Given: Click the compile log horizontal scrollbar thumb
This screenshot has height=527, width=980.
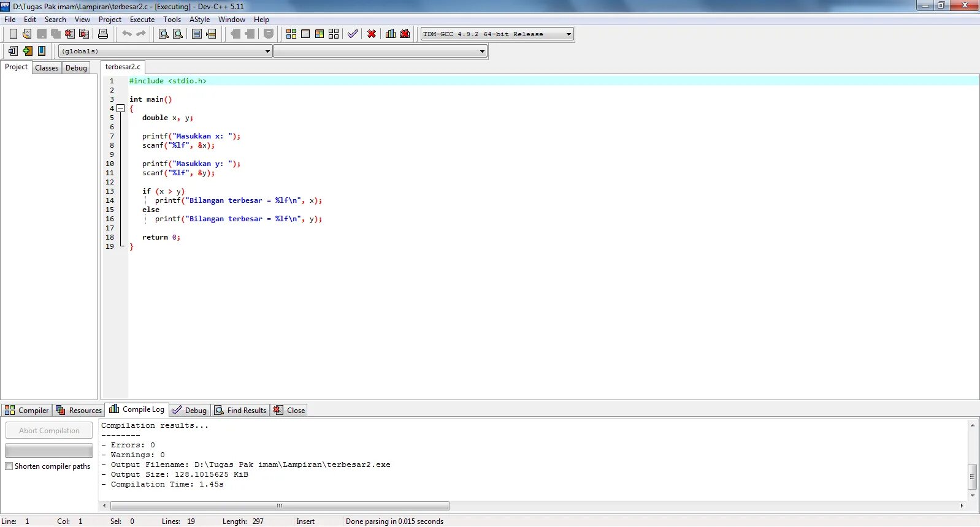Looking at the screenshot, I should 280,506.
